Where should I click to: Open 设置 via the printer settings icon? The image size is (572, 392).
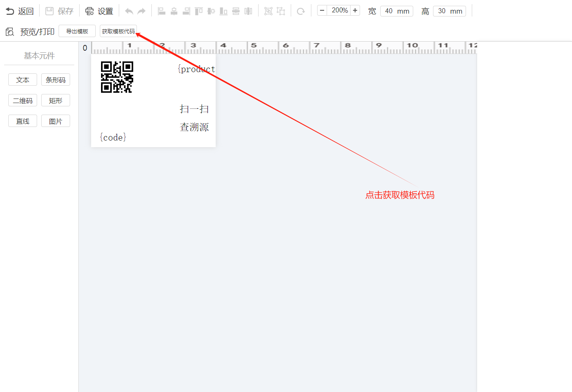tap(89, 11)
